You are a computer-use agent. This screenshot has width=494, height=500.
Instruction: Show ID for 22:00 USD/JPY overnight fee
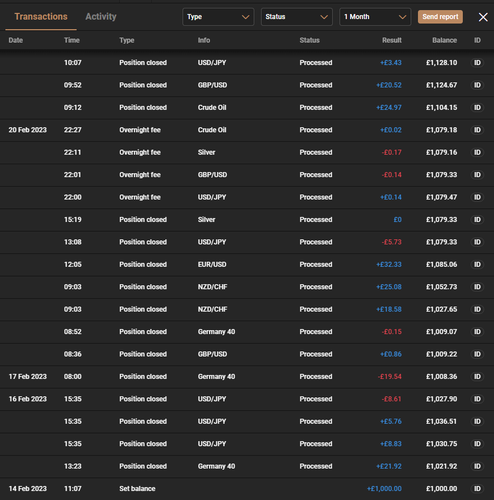pos(477,197)
